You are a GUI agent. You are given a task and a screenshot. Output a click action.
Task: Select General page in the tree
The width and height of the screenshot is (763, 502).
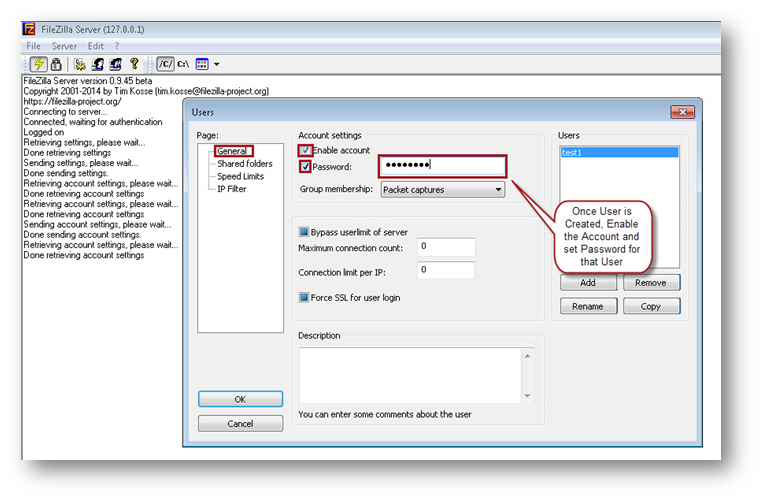(232, 151)
